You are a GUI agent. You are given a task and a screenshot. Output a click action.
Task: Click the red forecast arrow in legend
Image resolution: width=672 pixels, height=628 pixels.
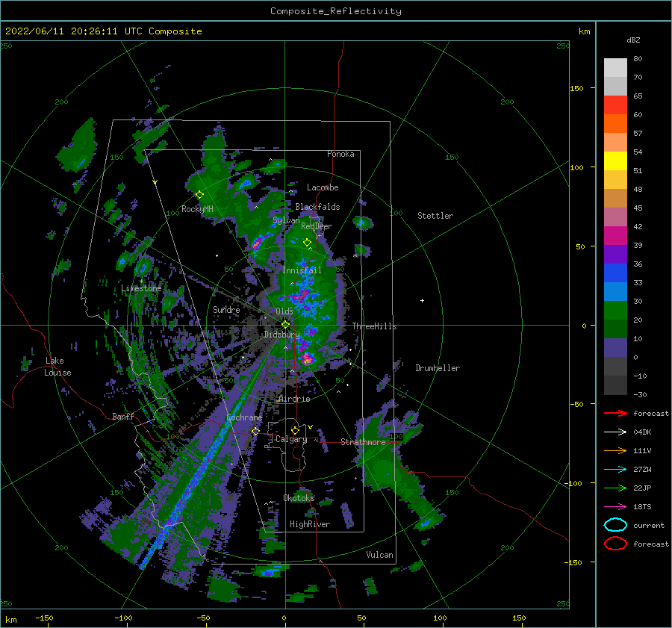(615, 413)
